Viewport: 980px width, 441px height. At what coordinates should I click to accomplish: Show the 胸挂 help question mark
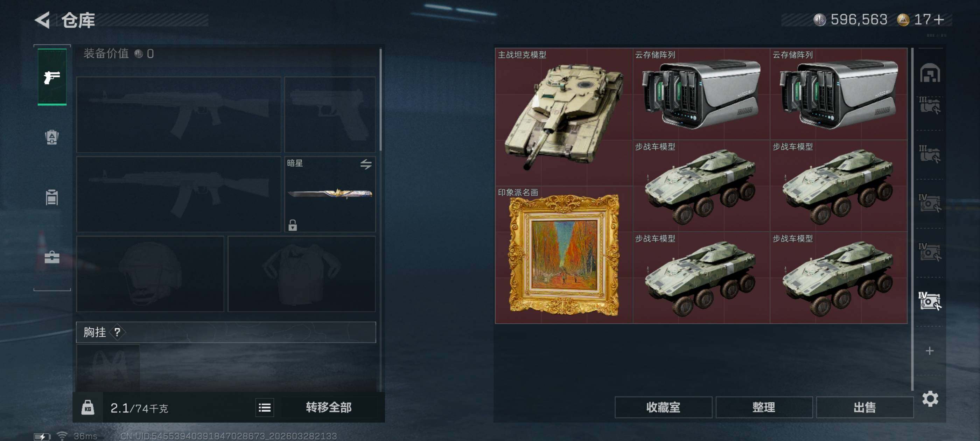pyautogui.click(x=117, y=332)
